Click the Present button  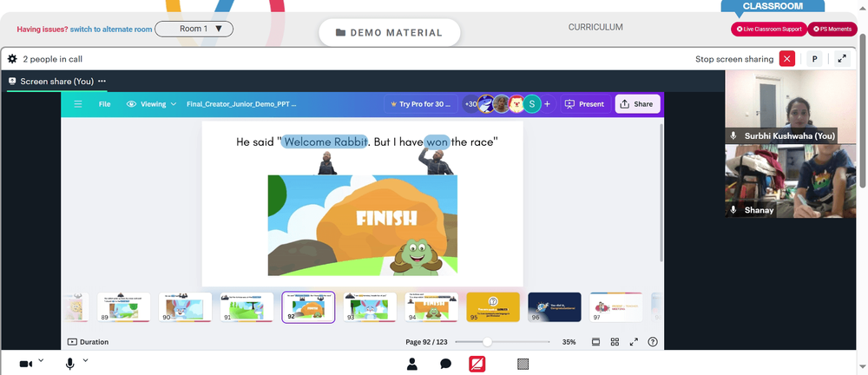point(586,103)
